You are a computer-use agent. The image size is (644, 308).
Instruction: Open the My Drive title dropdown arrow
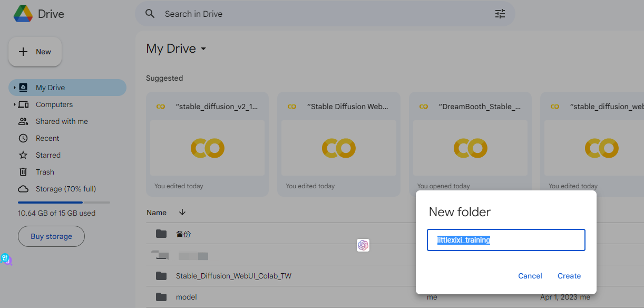pyautogui.click(x=203, y=49)
